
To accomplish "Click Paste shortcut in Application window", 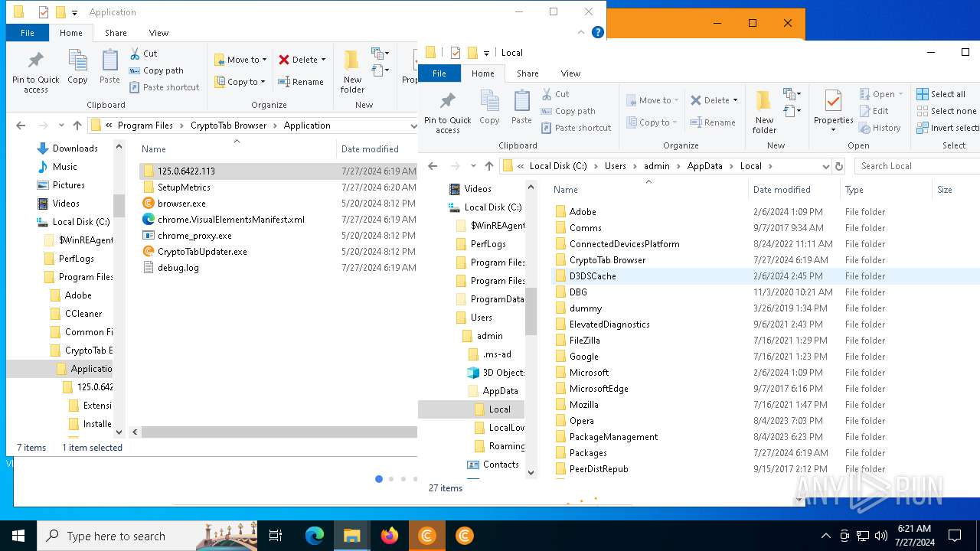I will 164,87.
